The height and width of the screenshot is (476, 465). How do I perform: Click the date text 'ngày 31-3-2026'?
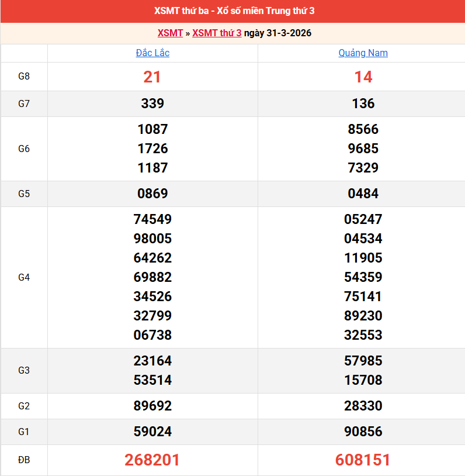(x=277, y=33)
